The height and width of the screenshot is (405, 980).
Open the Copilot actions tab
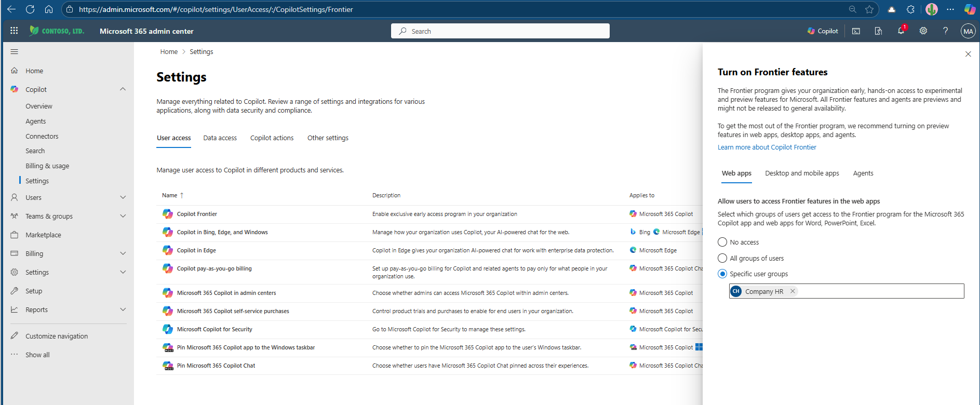(x=272, y=138)
